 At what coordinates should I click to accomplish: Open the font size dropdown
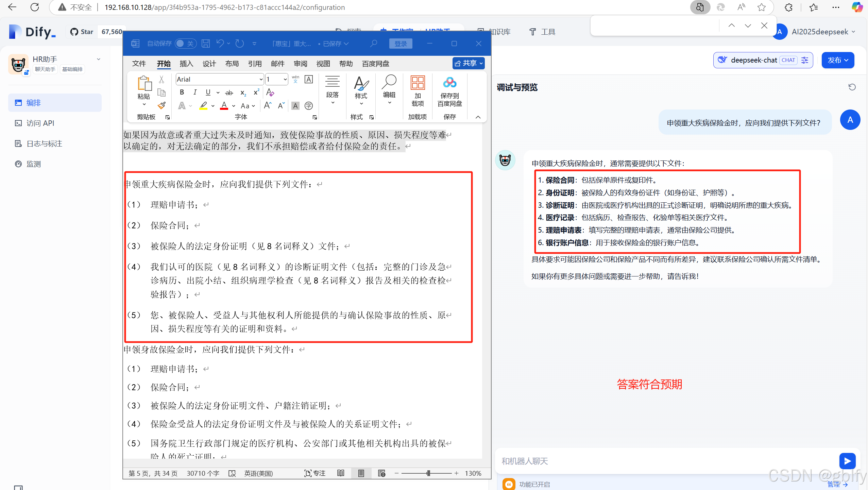pyautogui.click(x=285, y=80)
